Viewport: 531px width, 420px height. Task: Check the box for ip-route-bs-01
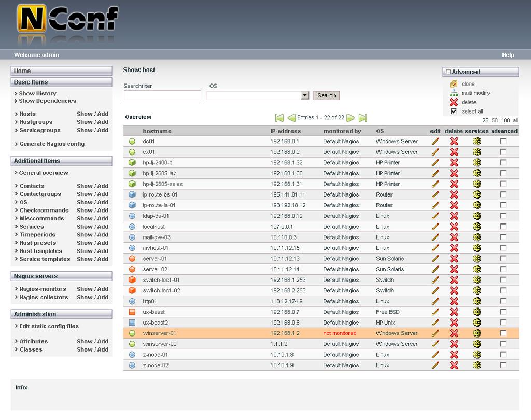(x=503, y=194)
